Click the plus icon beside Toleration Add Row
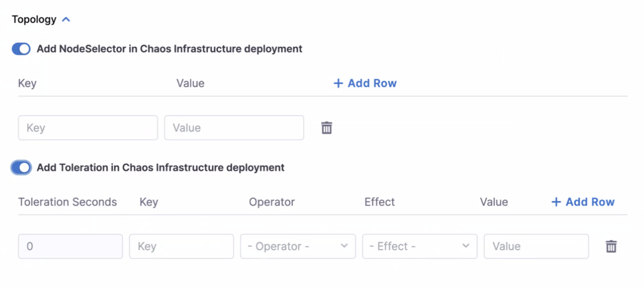The height and width of the screenshot is (288, 644). [556, 202]
